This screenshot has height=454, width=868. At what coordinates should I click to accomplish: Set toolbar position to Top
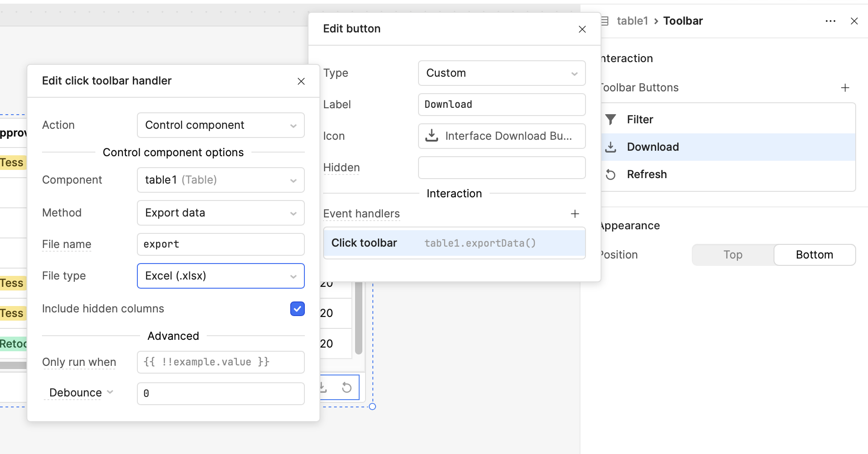tap(733, 255)
